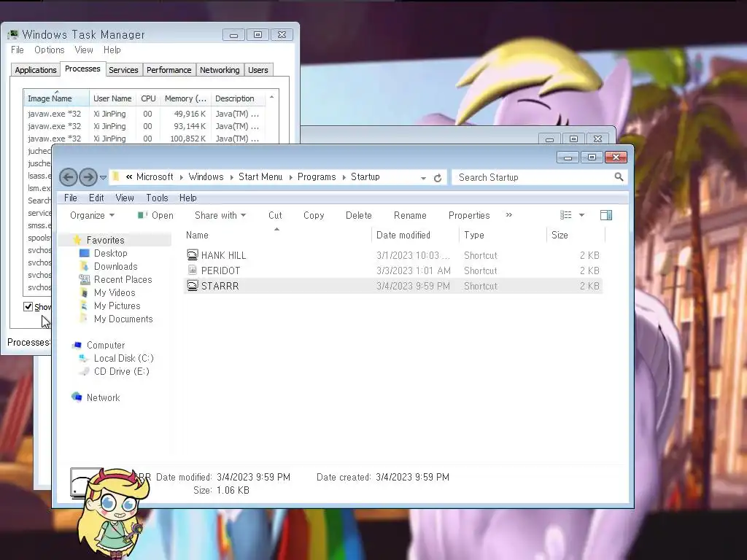This screenshot has height=560, width=747.
Task: Open the Explorer Tools menu
Action: pos(158,198)
